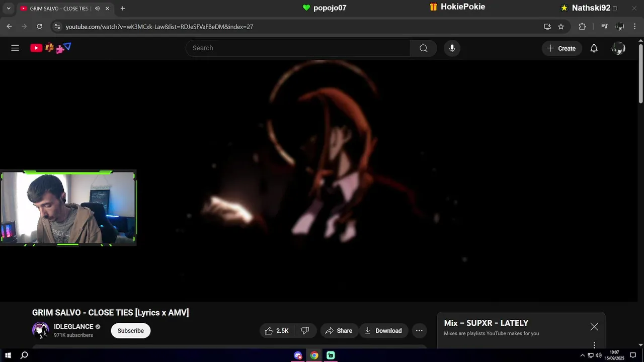
Task: Mute tab using speaker icon on tab
Action: 97,9
